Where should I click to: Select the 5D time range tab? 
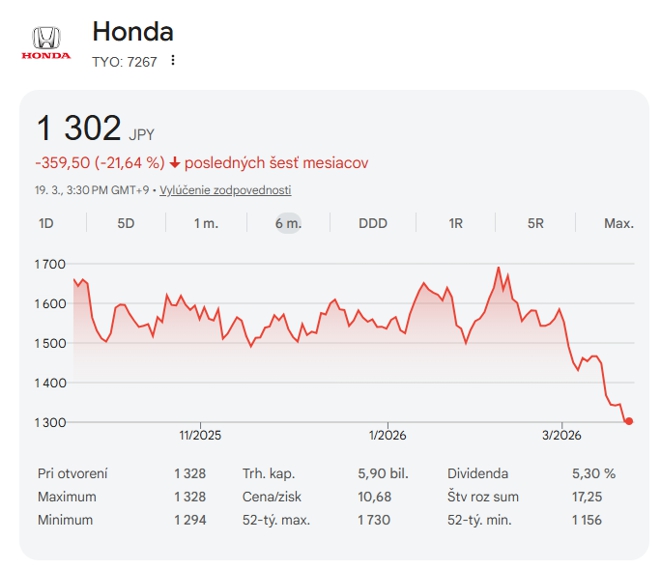[x=126, y=223]
